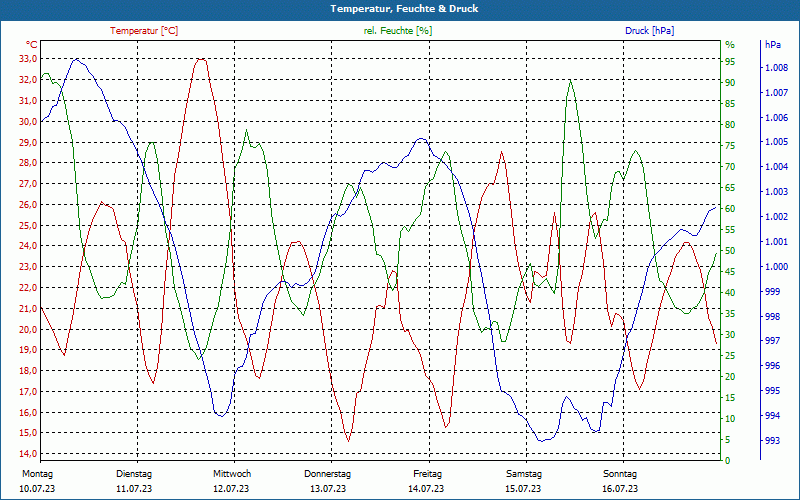
Task: Click the red temperature peak on Tuesday at 33°C
Action: pos(201,59)
